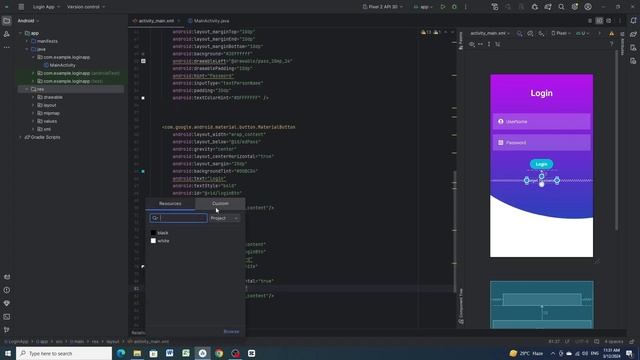The height and width of the screenshot is (360, 640).
Task: Open the app run configuration dropdown
Action: click(423, 7)
